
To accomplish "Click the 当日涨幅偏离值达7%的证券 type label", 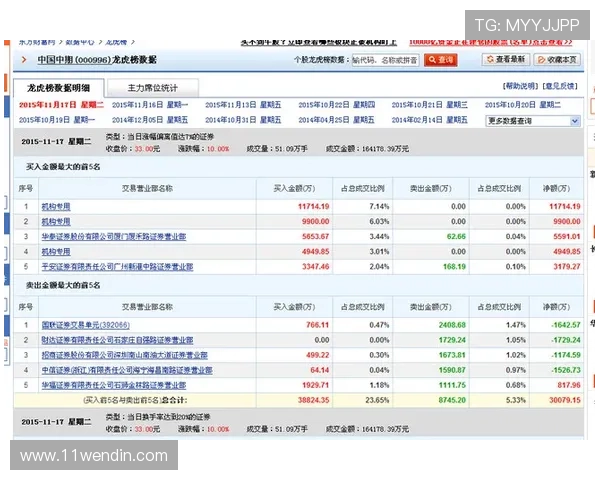I will [160, 137].
